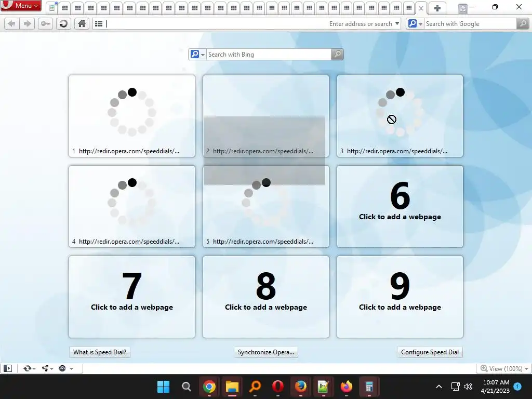Viewport: 532px width, 399px height.
Task: Open the purple Firefox taskbar icon
Action: [347, 387]
